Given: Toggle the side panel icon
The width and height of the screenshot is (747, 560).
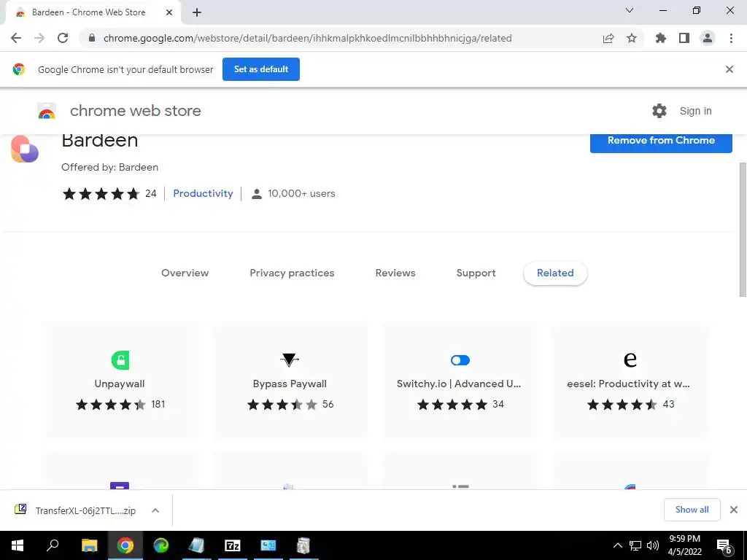Looking at the screenshot, I should (x=684, y=38).
